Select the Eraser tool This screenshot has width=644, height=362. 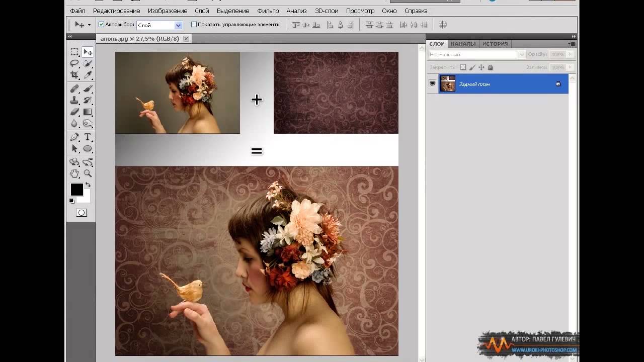click(74, 112)
